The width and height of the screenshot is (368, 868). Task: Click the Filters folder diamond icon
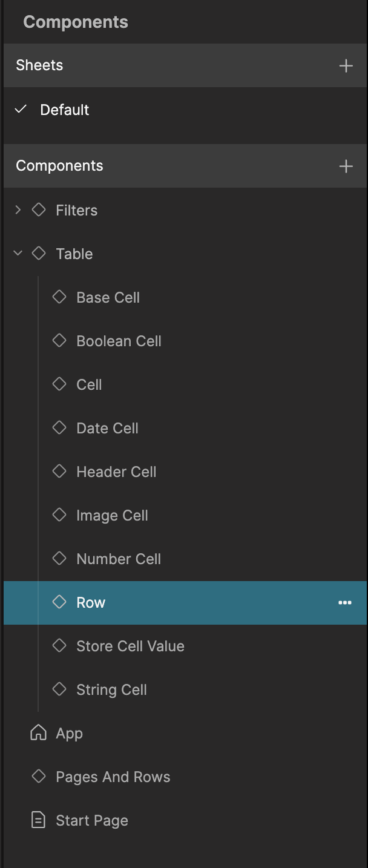tap(39, 210)
